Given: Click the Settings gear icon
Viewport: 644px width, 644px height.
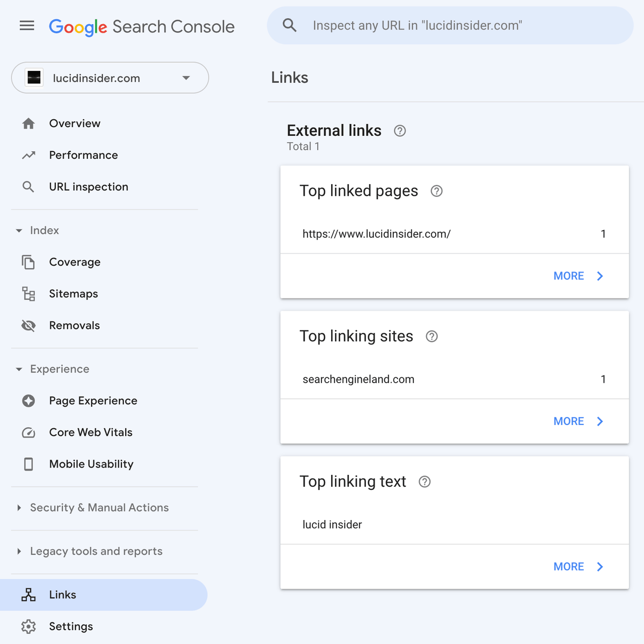Looking at the screenshot, I should click(28, 626).
